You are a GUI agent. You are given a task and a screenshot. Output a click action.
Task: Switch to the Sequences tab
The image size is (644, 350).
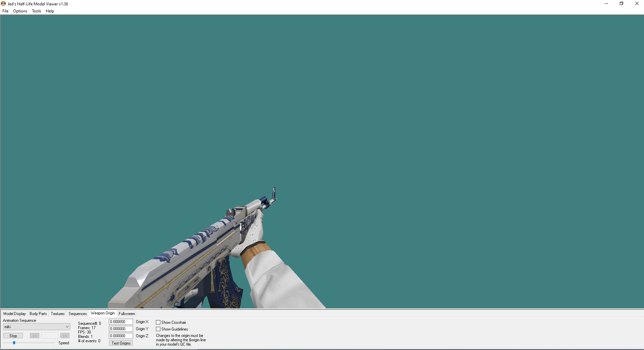[x=78, y=314]
